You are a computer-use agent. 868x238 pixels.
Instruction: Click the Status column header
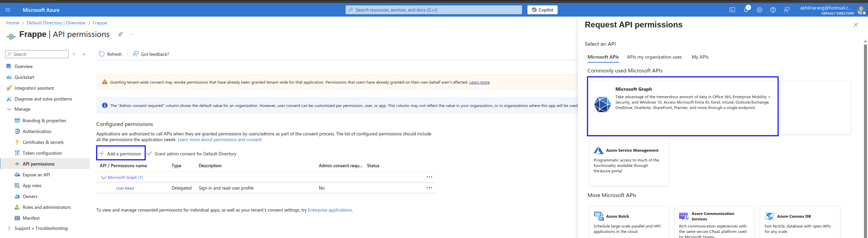[373, 166]
